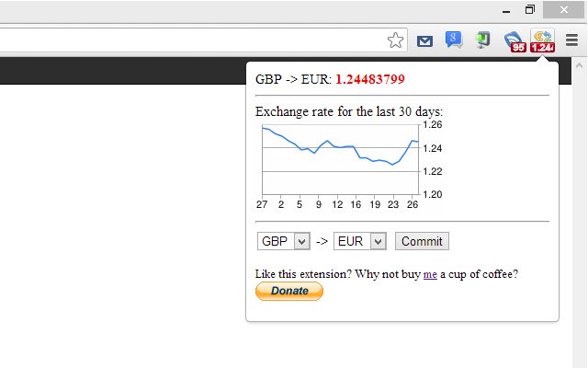Restore down the browser window

tap(529, 10)
